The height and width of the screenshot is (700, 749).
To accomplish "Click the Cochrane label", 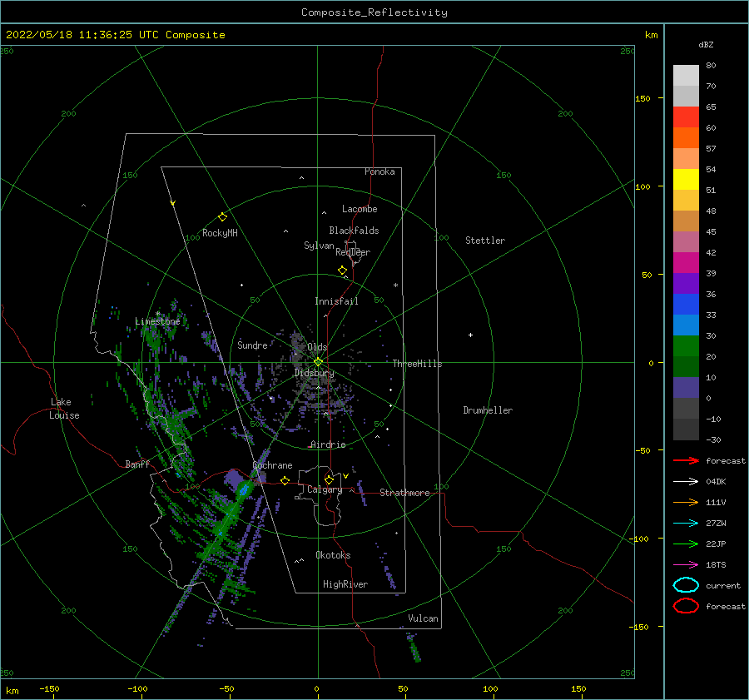I will click(x=272, y=465).
